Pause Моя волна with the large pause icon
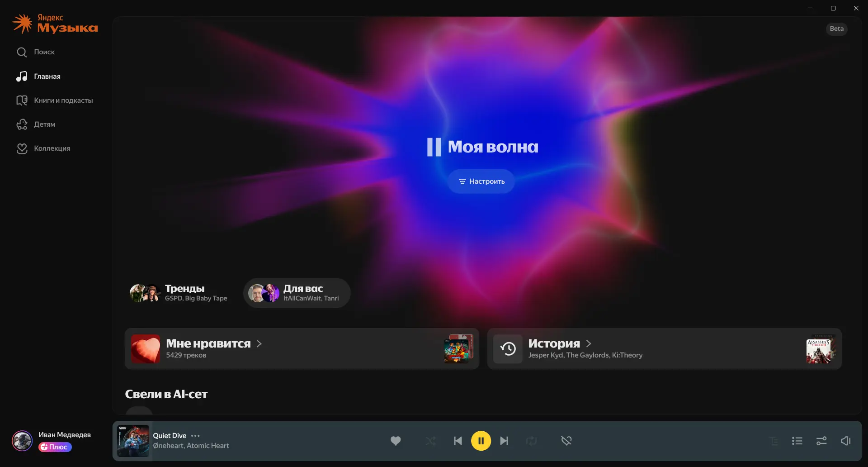This screenshot has height=467, width=868. 434,147
